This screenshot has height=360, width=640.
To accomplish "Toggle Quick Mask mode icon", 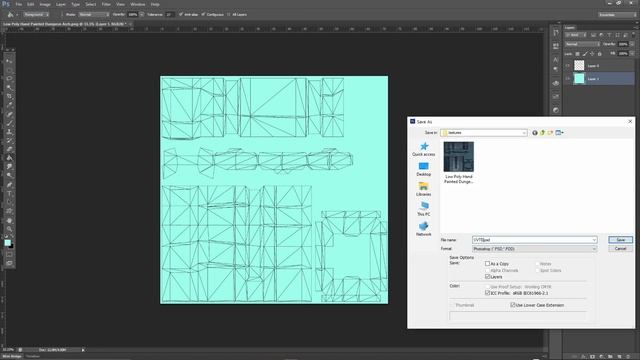I will coord(9,254).
